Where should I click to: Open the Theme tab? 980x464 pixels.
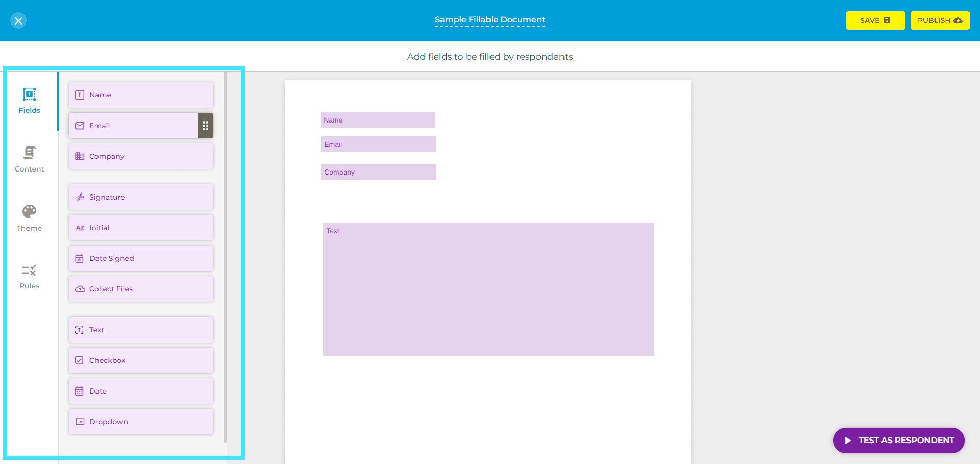coord(30,218)
